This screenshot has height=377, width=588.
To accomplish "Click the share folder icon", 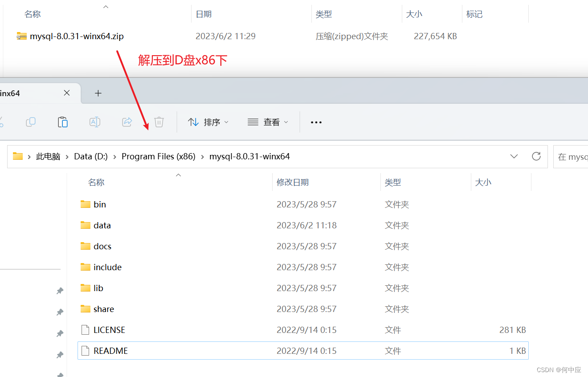I will pyautogui.click(x=86, y=308).
